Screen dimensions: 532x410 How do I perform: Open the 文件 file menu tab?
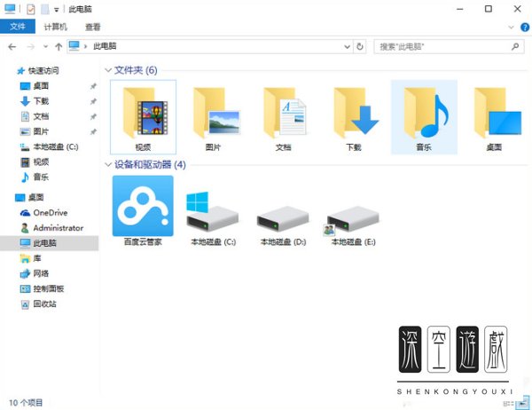18,27
